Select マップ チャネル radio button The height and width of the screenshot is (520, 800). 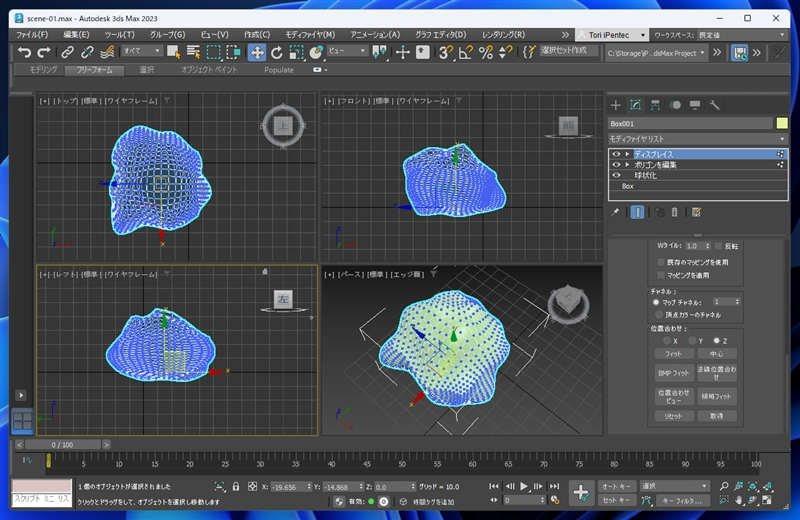656,303
